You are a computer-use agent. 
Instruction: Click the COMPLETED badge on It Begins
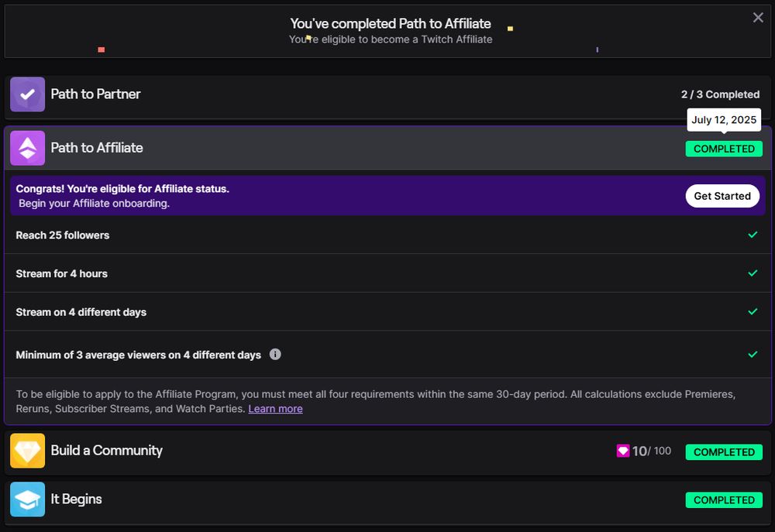click(x=724, y=500)
